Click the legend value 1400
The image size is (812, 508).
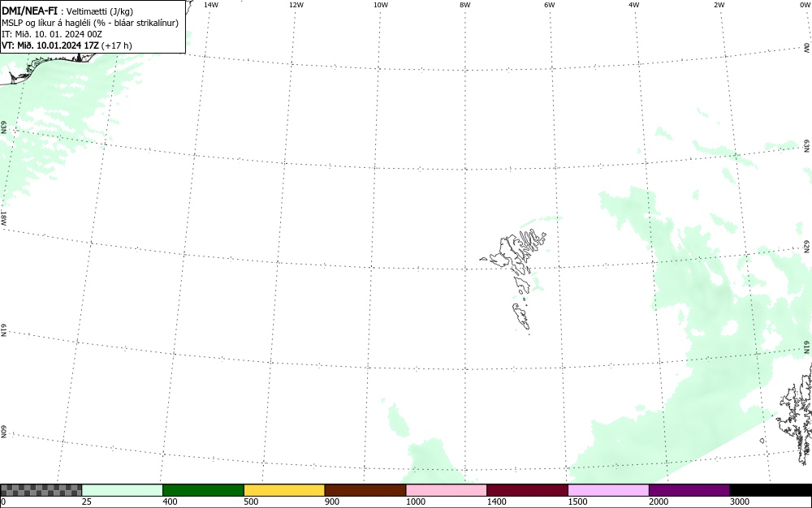(497, 502)
